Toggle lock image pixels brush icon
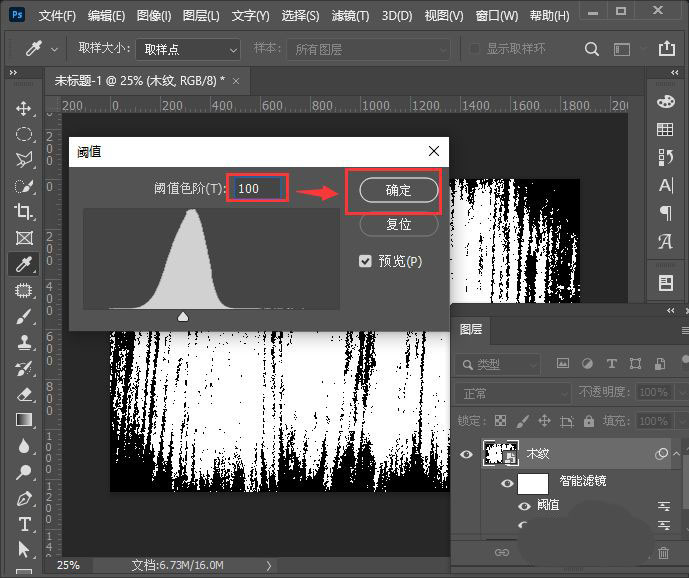This screenshot has height=578, width=689. tap(522, 421)
